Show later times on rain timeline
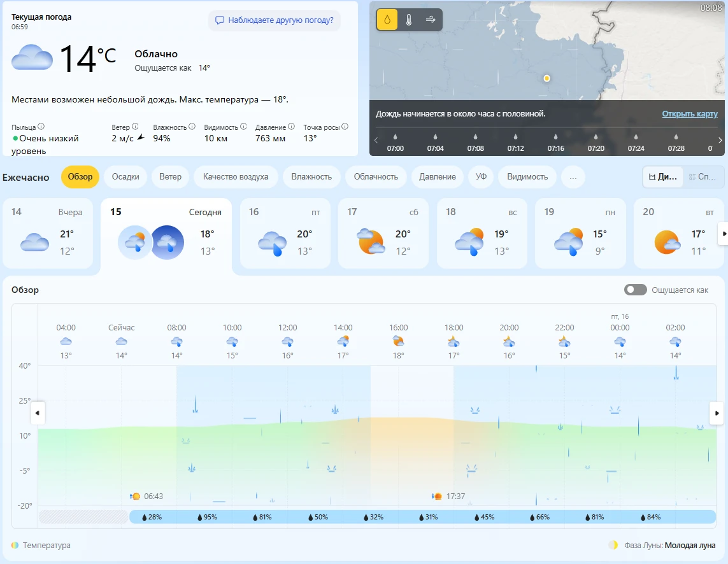 point(720,140)
